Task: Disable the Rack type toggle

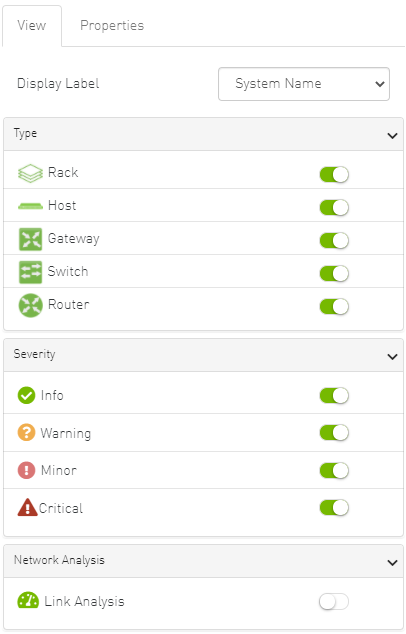Action: [x=334, y=175]
